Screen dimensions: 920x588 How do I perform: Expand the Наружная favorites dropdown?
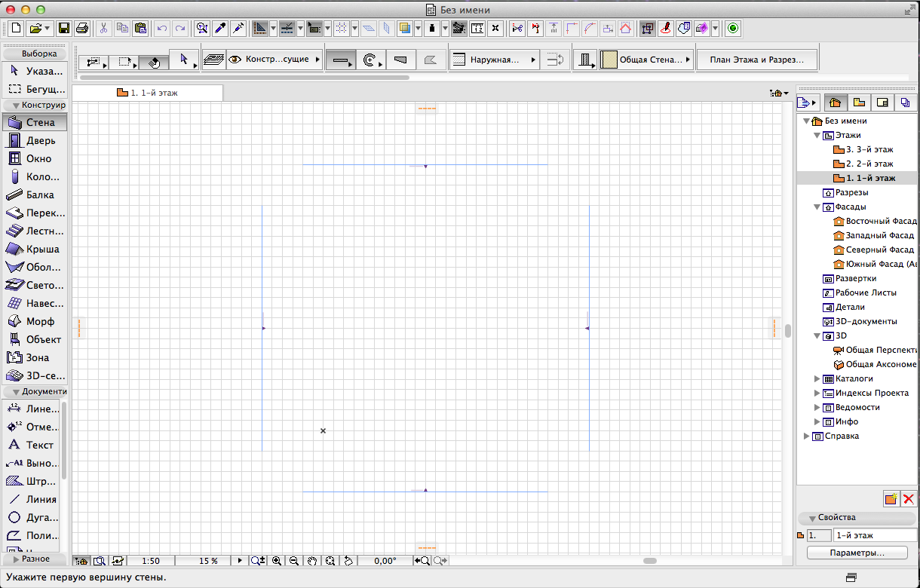(x=535, y=58)
